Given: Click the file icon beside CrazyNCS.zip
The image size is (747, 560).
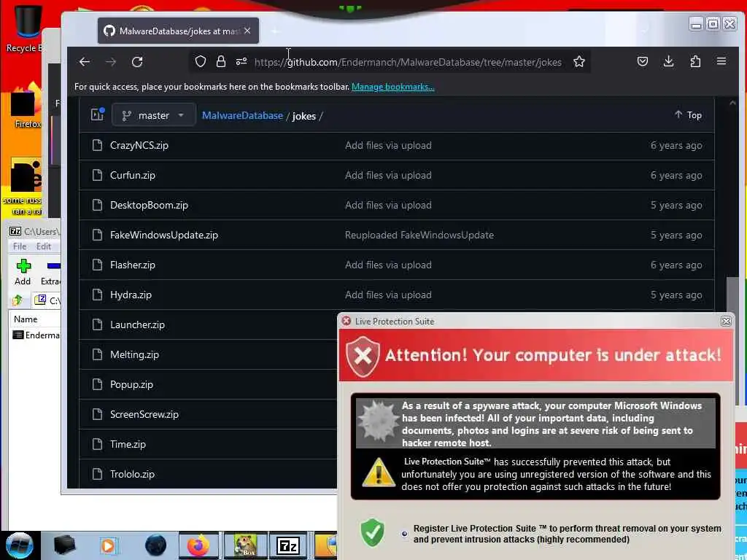Looking at the screenshot, I should (x=97, y=145).
